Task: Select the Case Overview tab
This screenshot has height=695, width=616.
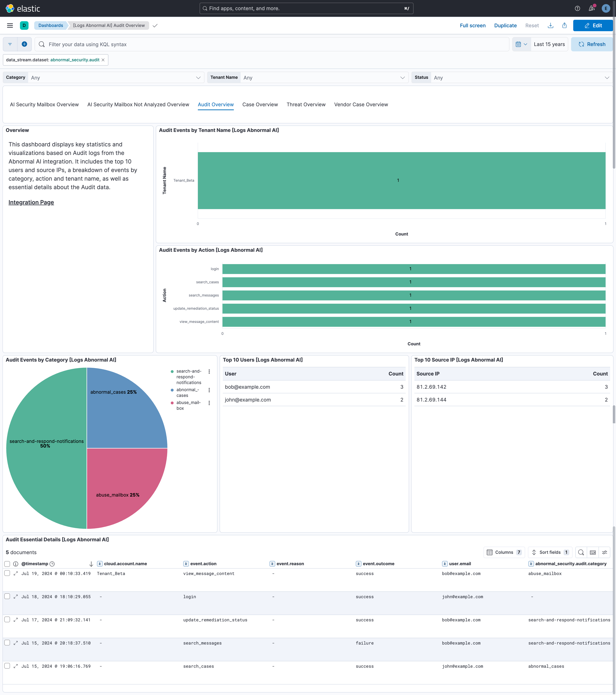Action: [260, 104]
